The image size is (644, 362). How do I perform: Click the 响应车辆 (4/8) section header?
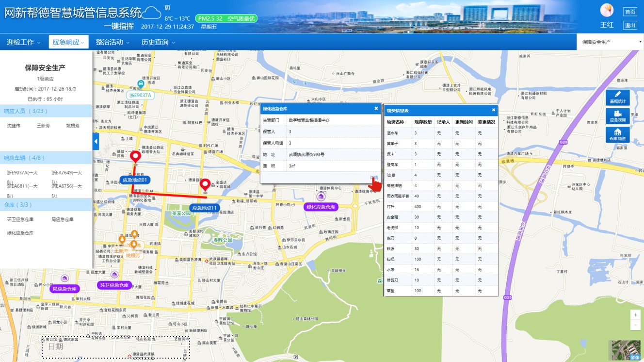[x=46, y=158]
